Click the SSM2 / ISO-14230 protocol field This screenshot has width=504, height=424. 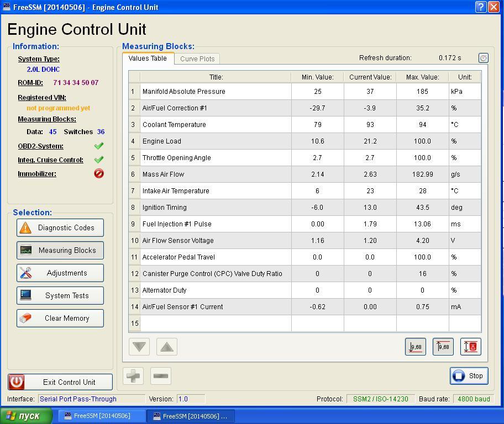[x=381, y=399]
